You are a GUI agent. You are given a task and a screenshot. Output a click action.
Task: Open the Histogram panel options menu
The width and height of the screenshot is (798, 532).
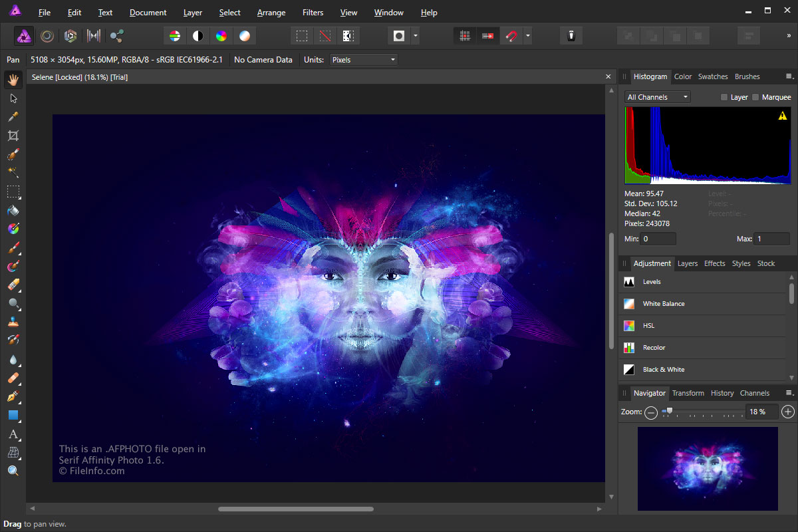click(x=789, y=76)
